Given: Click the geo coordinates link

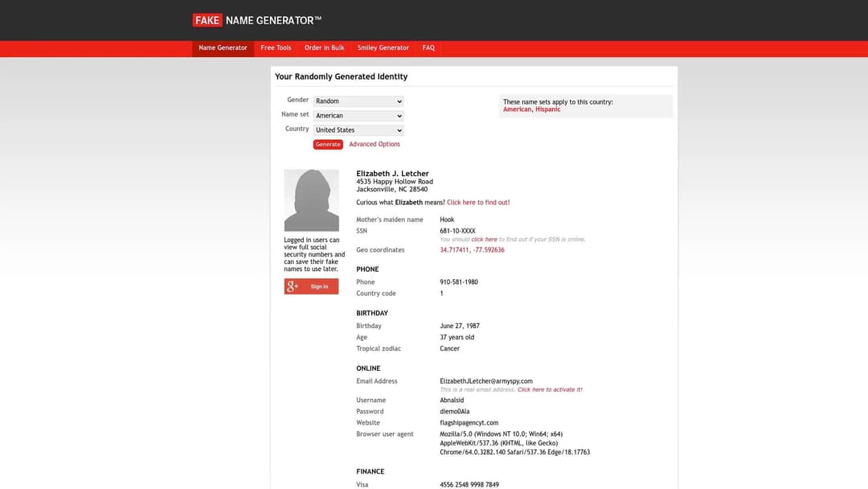Looking at the screenshot, I should click(x=470, y=249).
